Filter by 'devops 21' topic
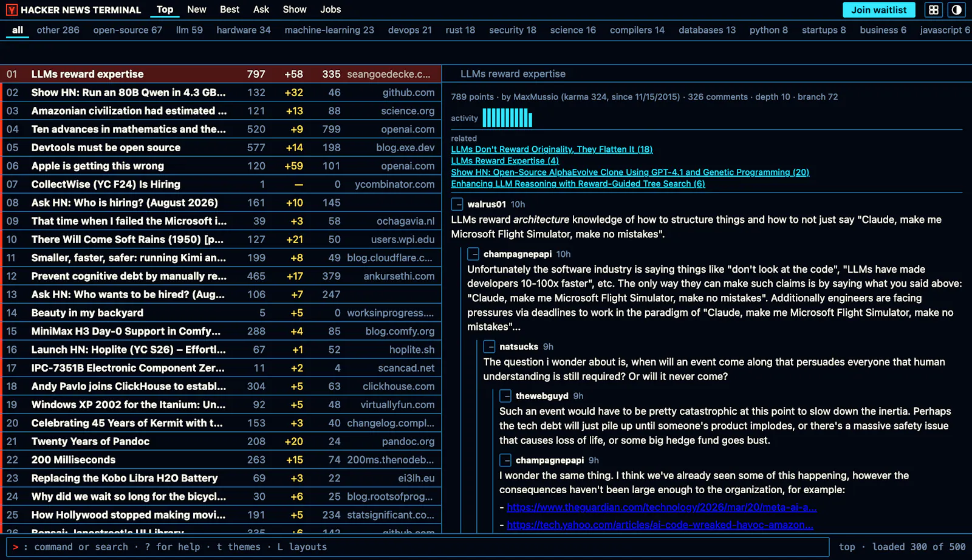972x560 pixels. 410,30
